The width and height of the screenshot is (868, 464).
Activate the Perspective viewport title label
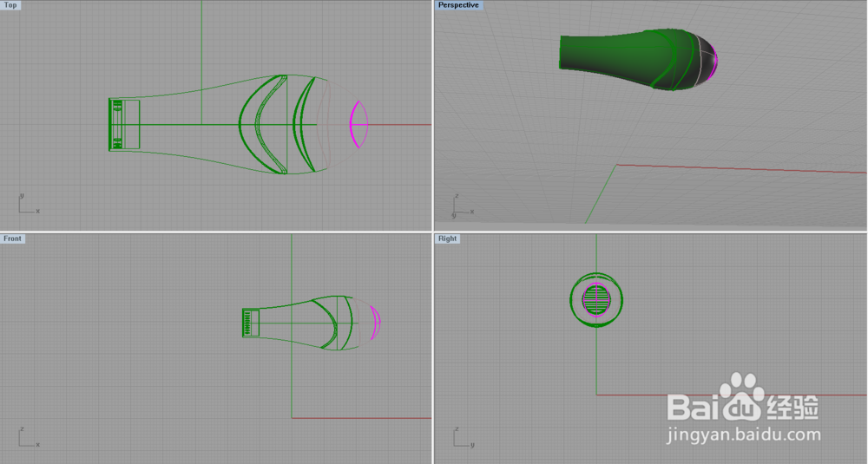point(458,5)
